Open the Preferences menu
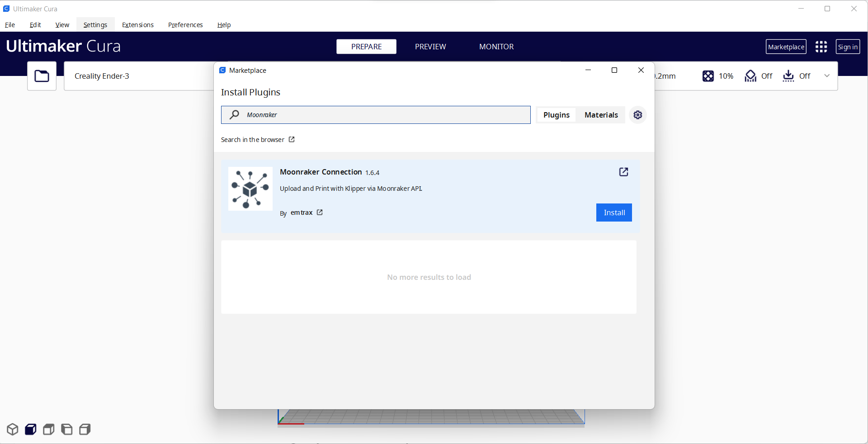868x444 pixels. pos(185,25)
